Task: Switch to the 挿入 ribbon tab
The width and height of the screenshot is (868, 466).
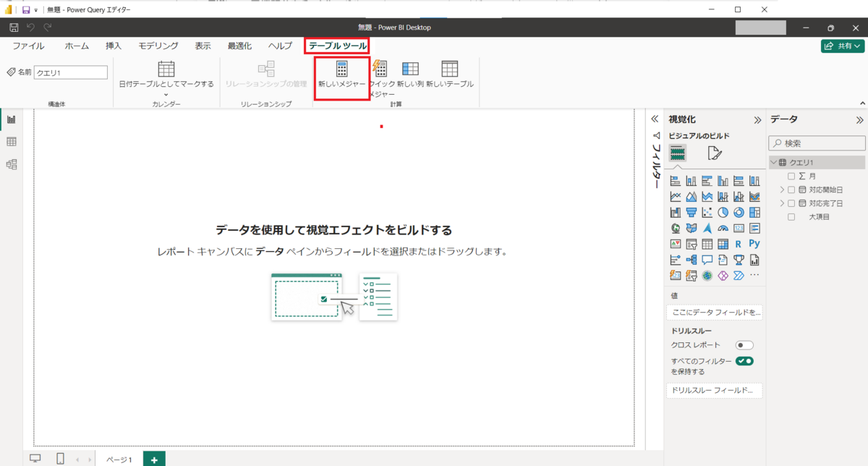Action: [114, 46]
